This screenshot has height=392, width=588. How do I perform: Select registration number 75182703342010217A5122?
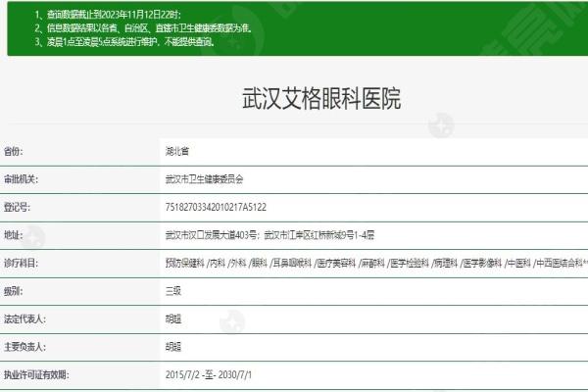[216, 207]
